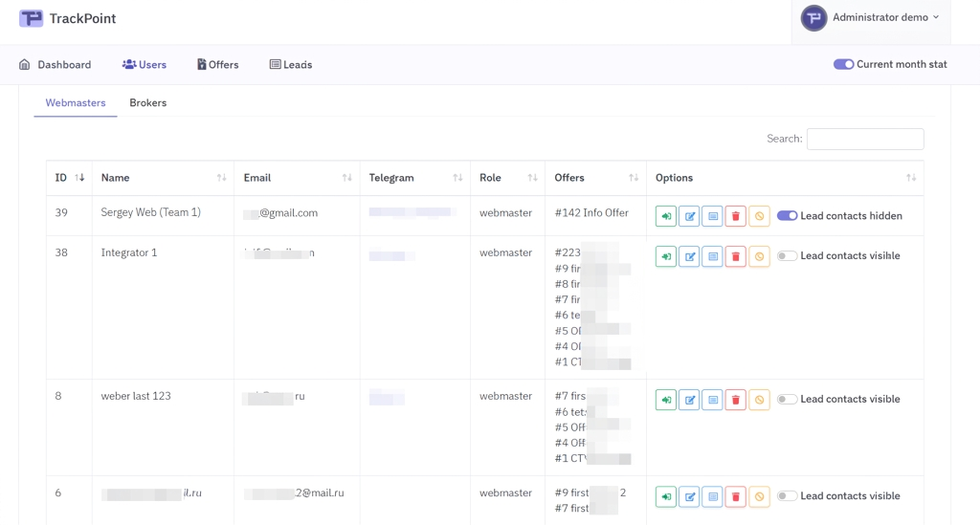Click the webmaster role in Sergey Web row
The image size is (980, 525).
505,212
